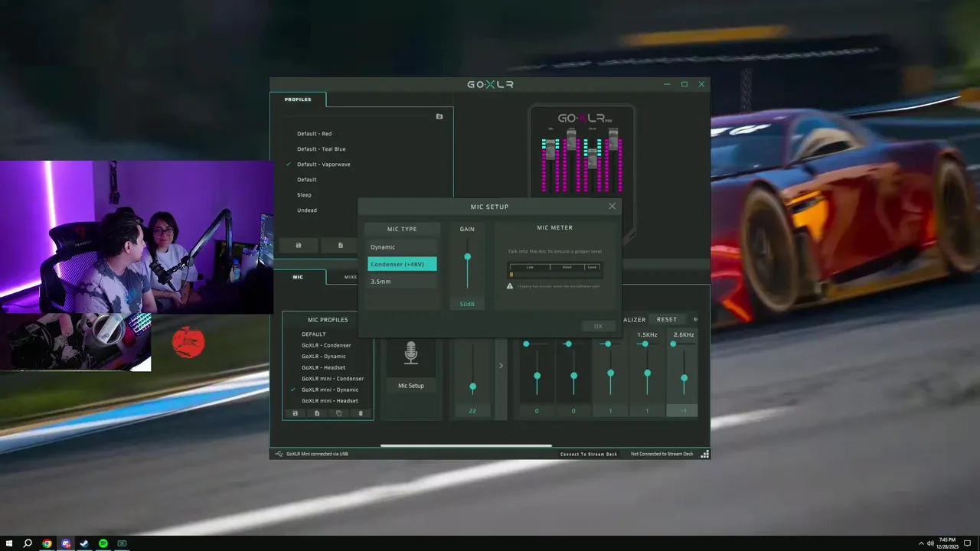Open the taskbar volume control
The image size is (980, 551).
[930, 543]
